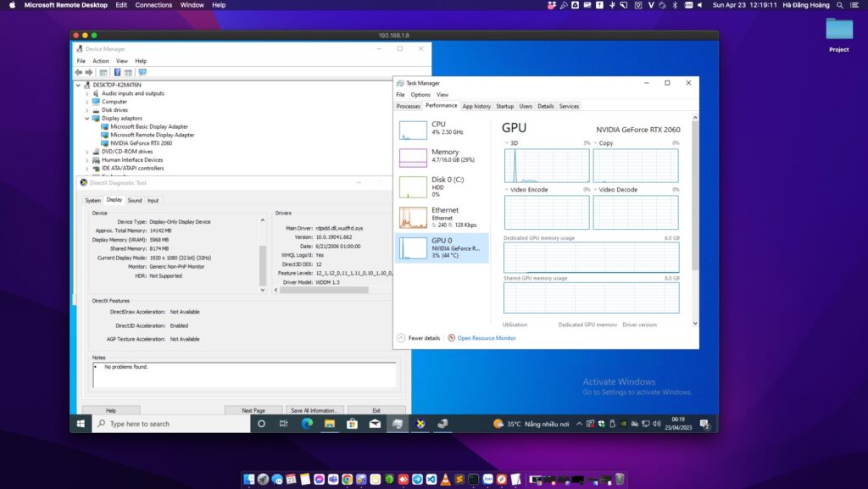
Task: Select Ethernet performance item
Action: pyautogui.click(x=442, y=218)
